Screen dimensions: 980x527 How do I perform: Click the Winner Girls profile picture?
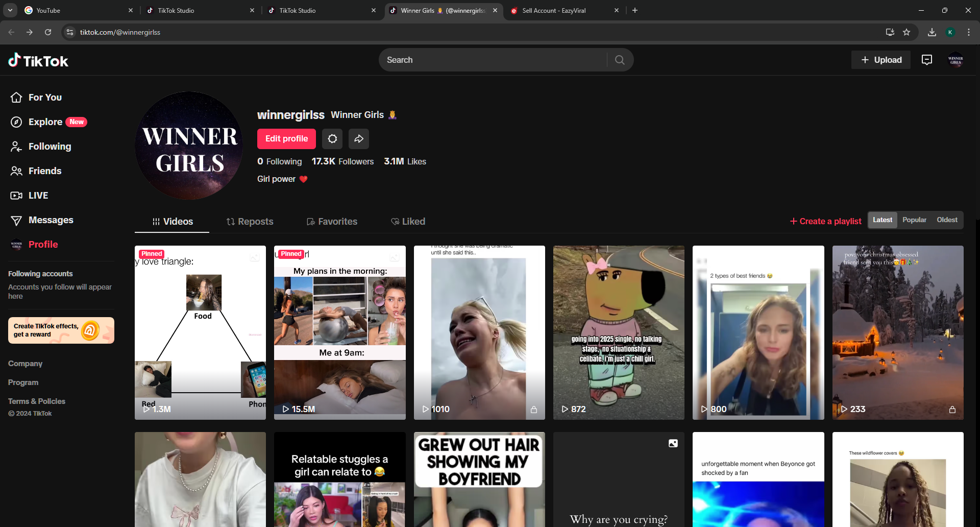(x=189, y=146)
